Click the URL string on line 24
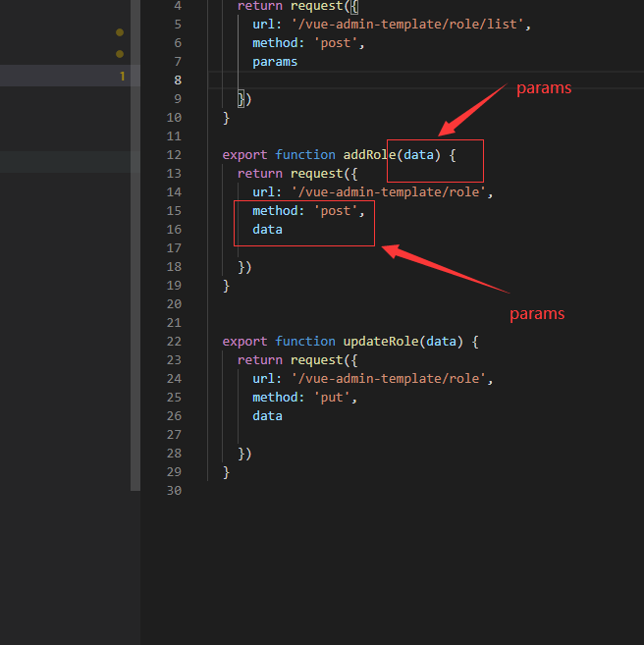 pyautogui.click(x=389, y=378)
